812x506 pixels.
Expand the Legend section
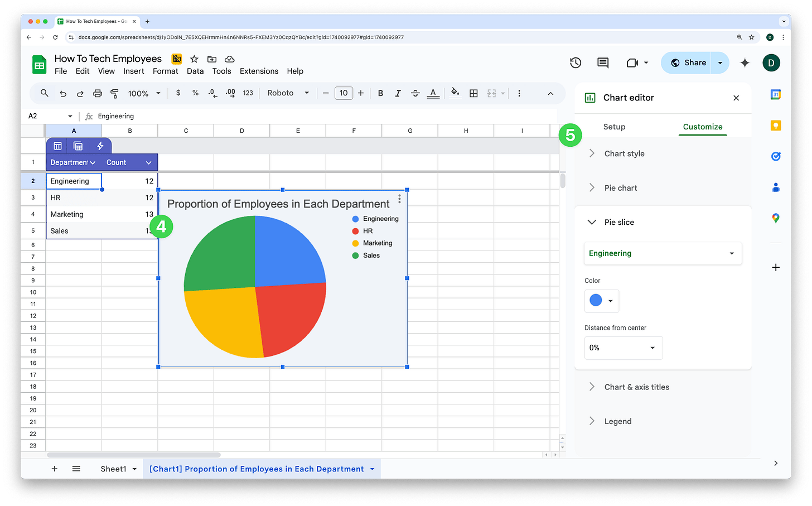[x=618, y=421]
